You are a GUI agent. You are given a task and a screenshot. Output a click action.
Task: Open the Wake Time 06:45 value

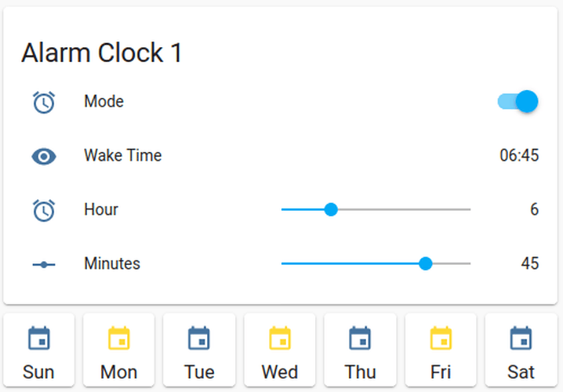[x=519, y=155]
